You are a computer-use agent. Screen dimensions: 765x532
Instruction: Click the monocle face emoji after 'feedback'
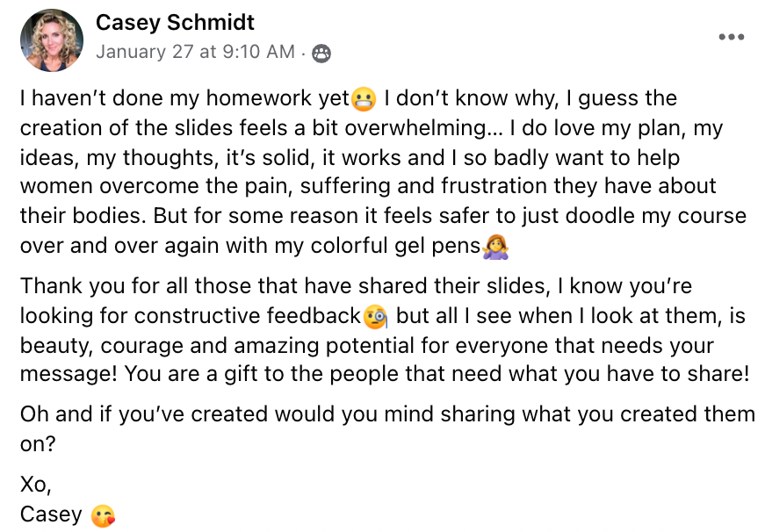pyautogui.click(x=376, y=315)
